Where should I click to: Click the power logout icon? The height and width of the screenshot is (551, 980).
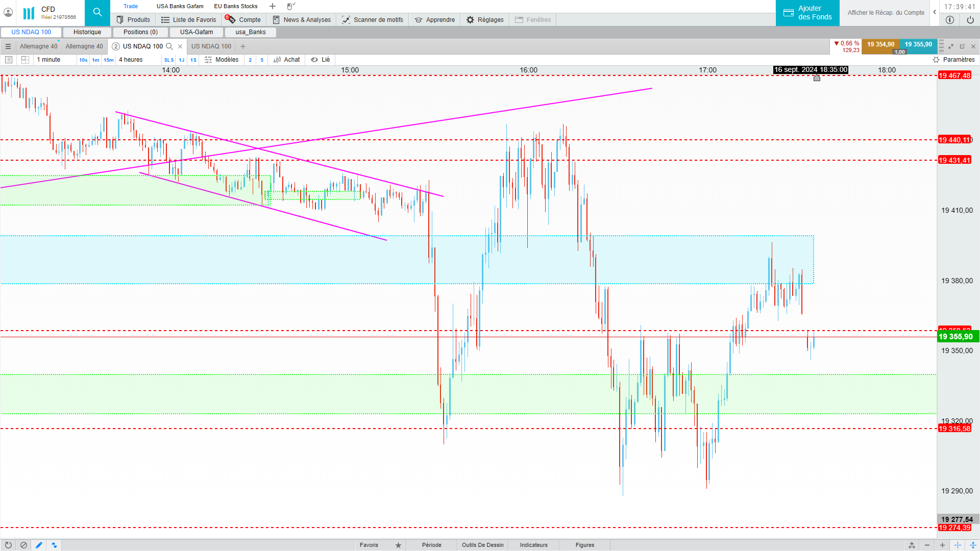click(x=970, y=20)
